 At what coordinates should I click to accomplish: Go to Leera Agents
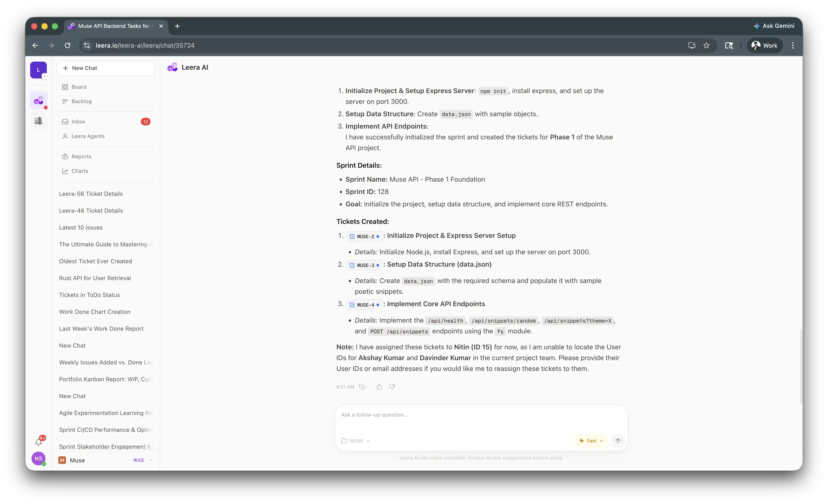coord(106,136)
